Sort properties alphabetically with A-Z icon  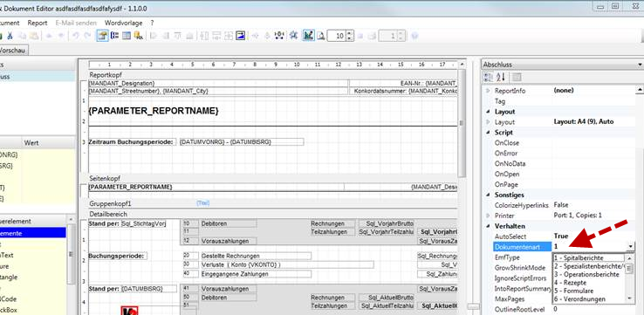pos(501,77)
